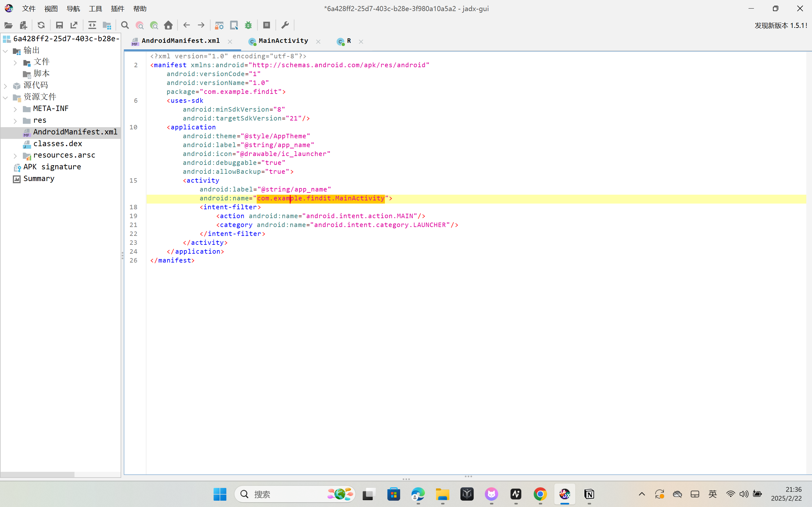Expand the 源代码 tree node

(6, 86)
